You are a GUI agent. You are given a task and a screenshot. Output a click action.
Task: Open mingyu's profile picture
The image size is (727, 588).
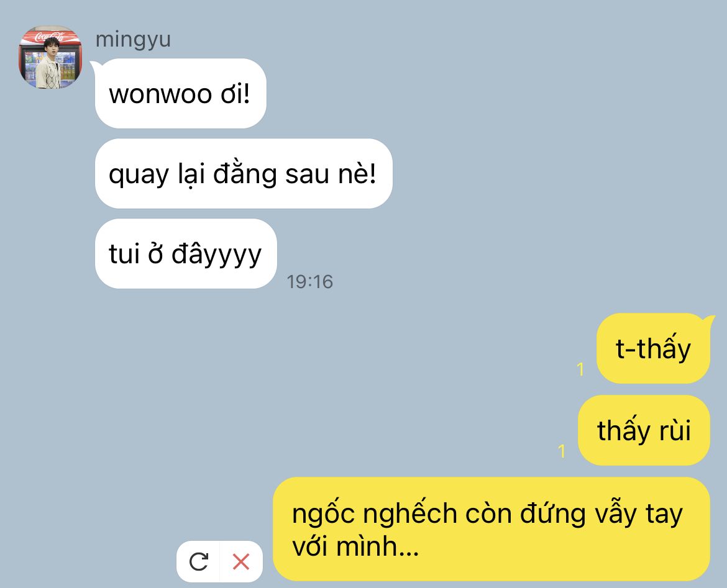pyautogui.click(x=50, y=57)
